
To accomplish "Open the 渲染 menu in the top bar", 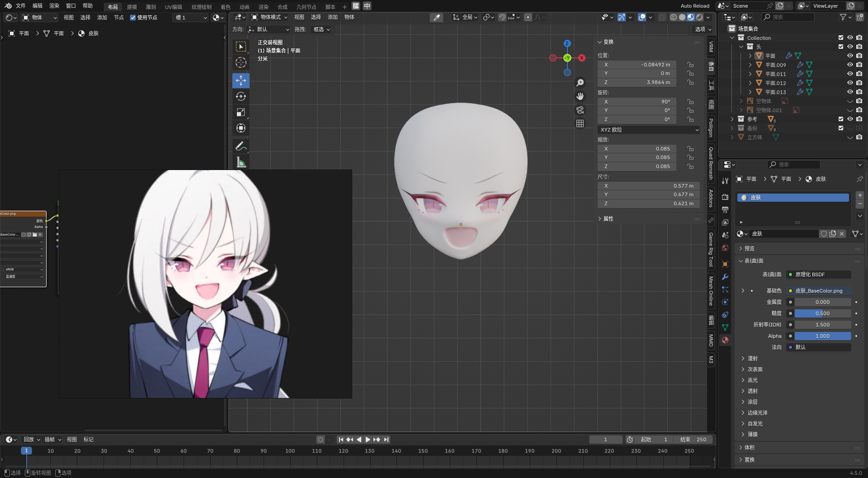I will [x=54, y=6].
